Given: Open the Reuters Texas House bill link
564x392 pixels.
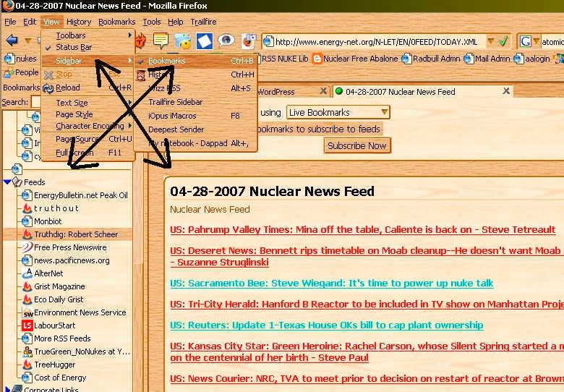Looking at the screenshot, I should 327,325.
